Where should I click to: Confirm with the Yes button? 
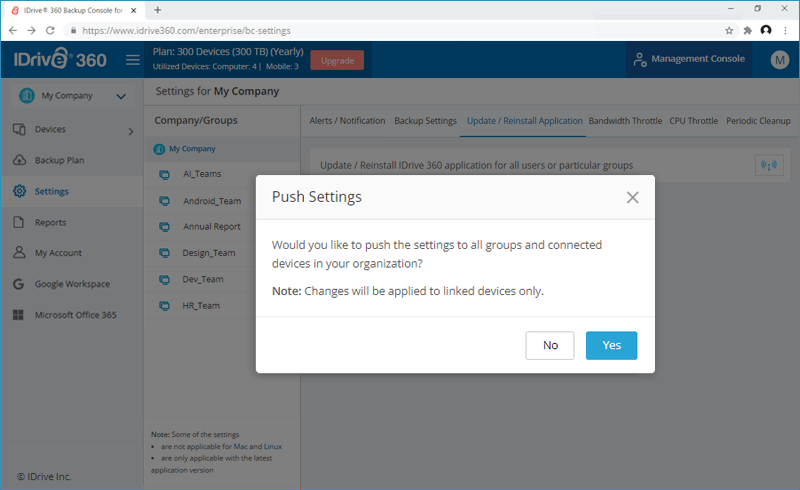pyautogui.click(x=611, y=346)
